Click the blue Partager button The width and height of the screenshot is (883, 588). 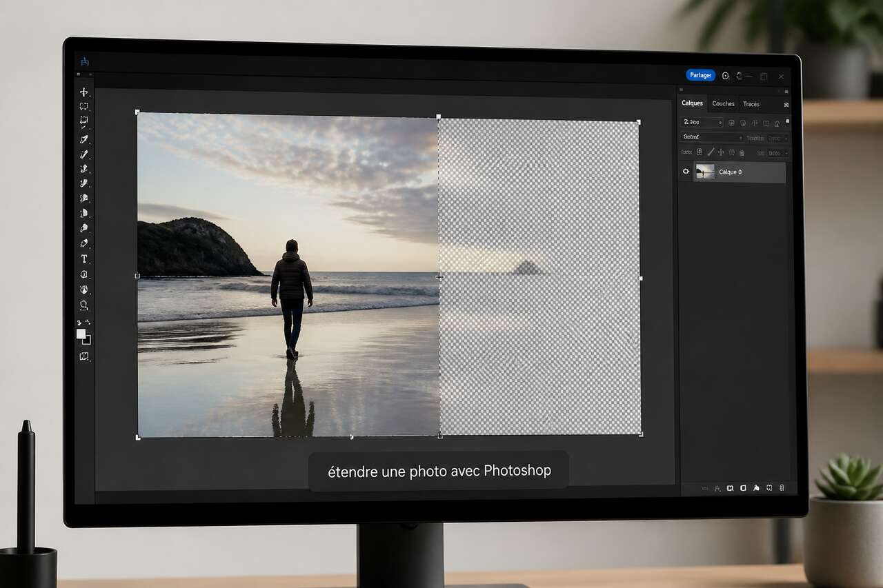pyautogui.click(x=701, y=75)
